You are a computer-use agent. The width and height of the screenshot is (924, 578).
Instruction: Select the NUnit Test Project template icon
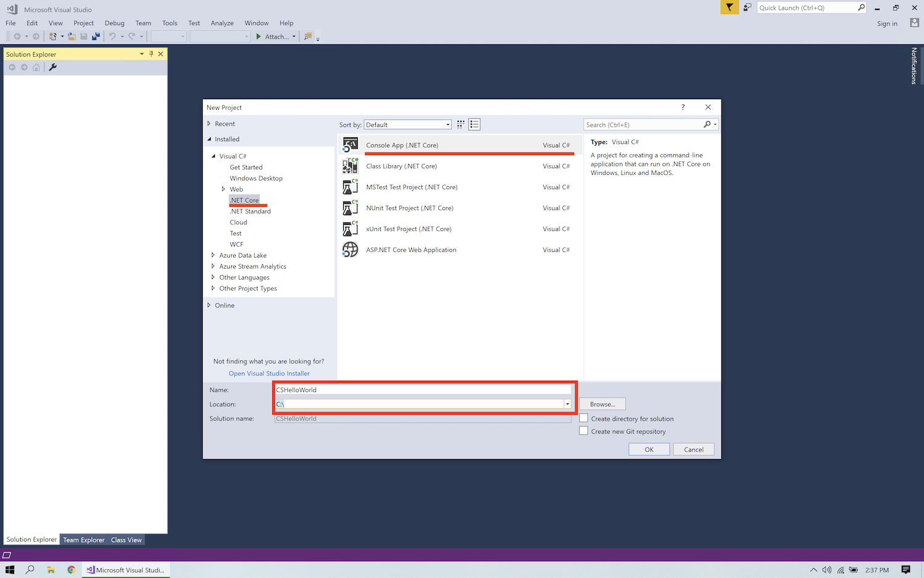pos(351,208)
